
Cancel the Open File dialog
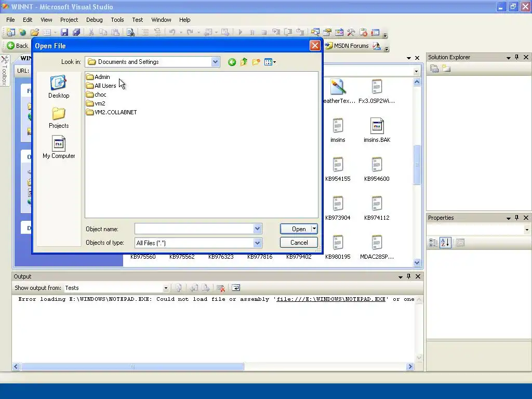(x=299, y=243)
